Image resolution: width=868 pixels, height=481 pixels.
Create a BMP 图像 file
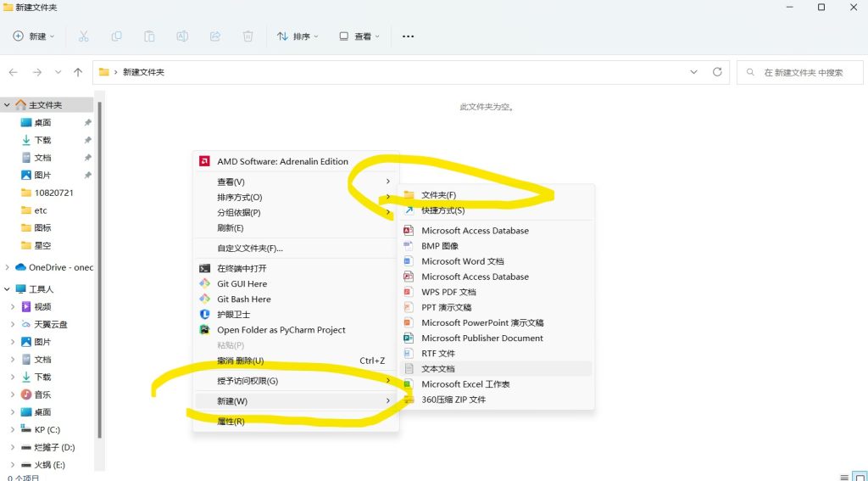[x=497, y=246]
